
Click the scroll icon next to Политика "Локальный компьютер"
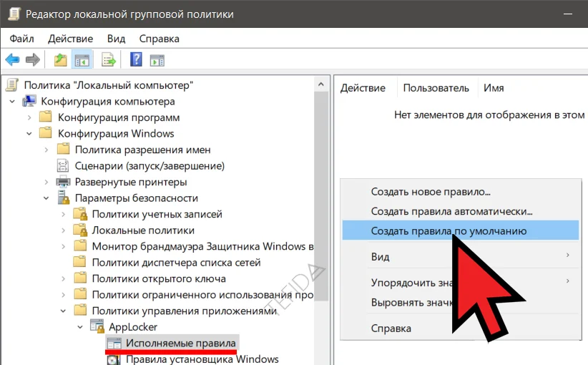12,84
